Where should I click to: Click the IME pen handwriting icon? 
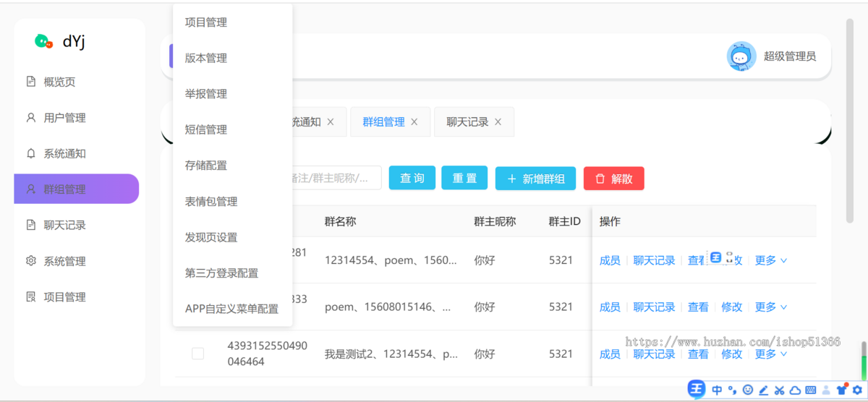point(763,390)
